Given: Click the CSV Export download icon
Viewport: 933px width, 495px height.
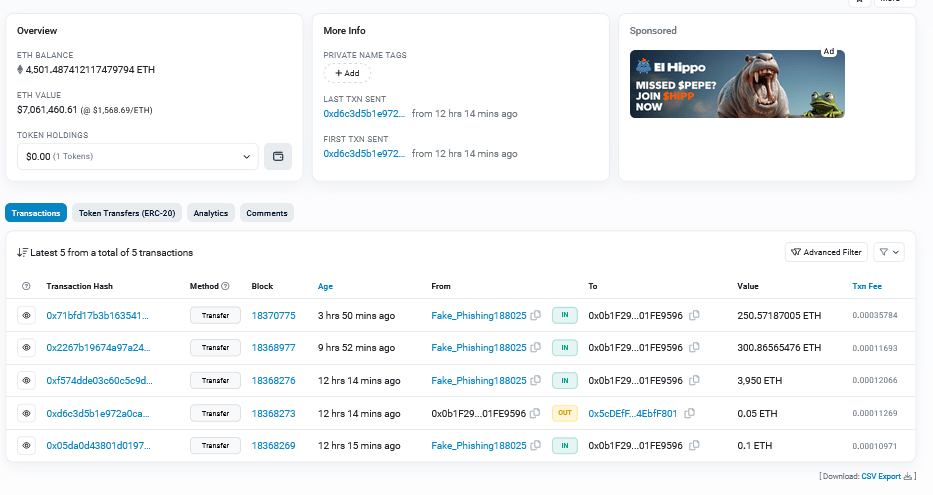Looking at the screenshot, I should click(908, 476).
